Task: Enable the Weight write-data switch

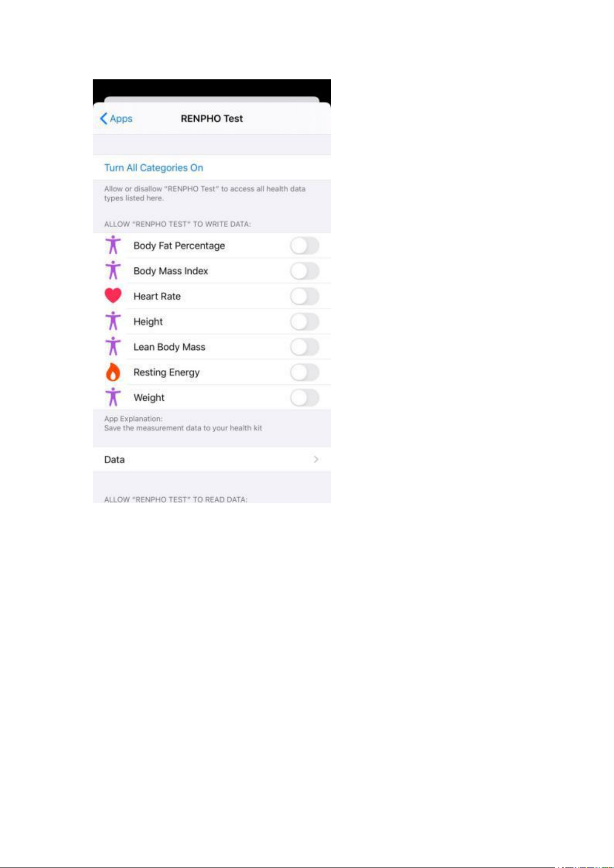Action: coord(304,398)
